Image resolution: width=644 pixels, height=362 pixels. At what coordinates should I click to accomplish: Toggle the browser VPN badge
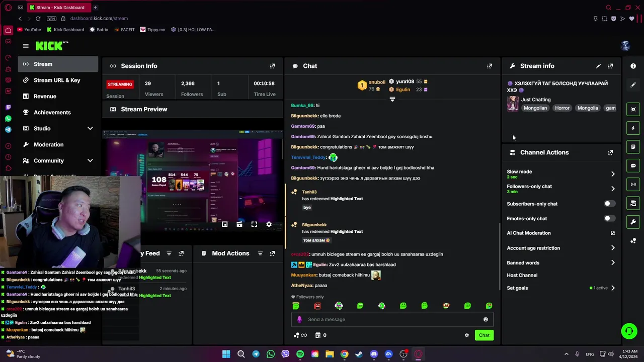coord(51,19)
